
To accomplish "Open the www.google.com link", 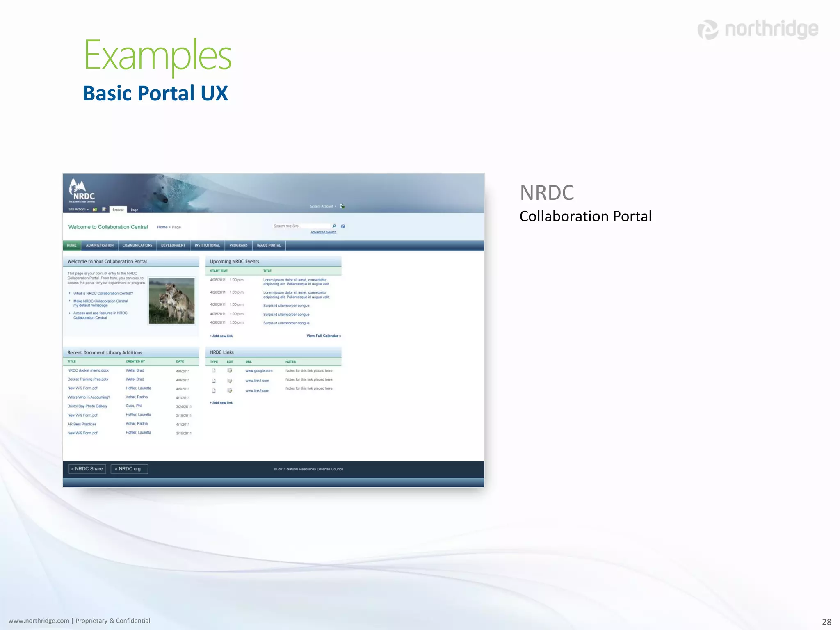I will tap(259, 371).
